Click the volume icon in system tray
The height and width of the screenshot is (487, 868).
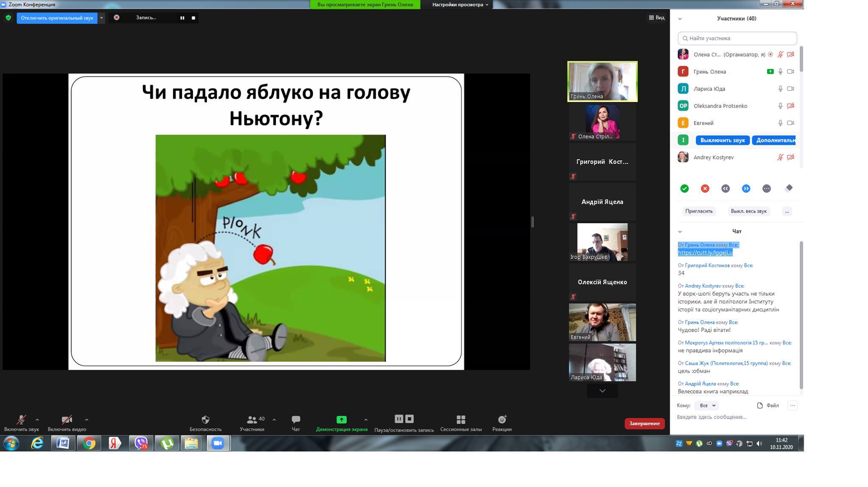(x=759, y=444)
